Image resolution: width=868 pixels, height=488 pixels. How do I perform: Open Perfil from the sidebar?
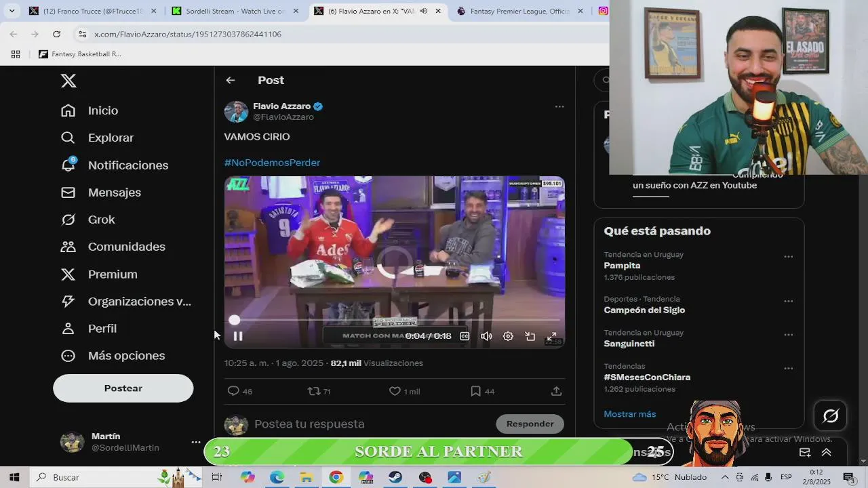click(x=89, y=329)
